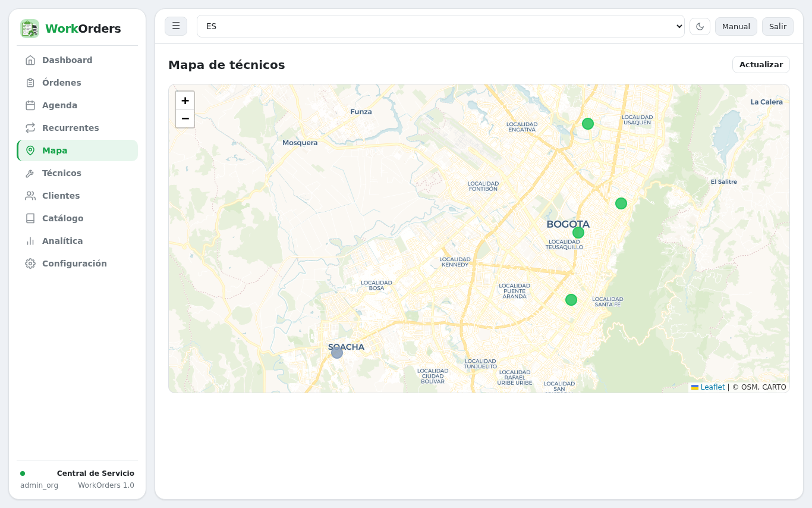Select the technician marker near Santa Fe
The width and height of the screenshot is (812, 508).
(571, 300)
